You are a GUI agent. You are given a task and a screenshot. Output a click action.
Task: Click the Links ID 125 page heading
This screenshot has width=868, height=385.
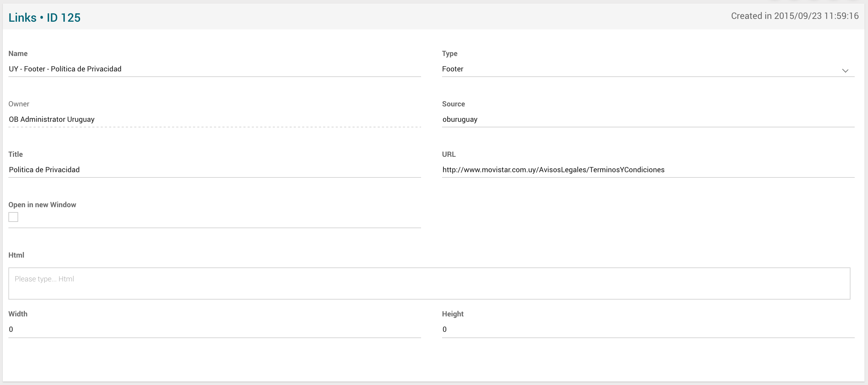(44, 17)
